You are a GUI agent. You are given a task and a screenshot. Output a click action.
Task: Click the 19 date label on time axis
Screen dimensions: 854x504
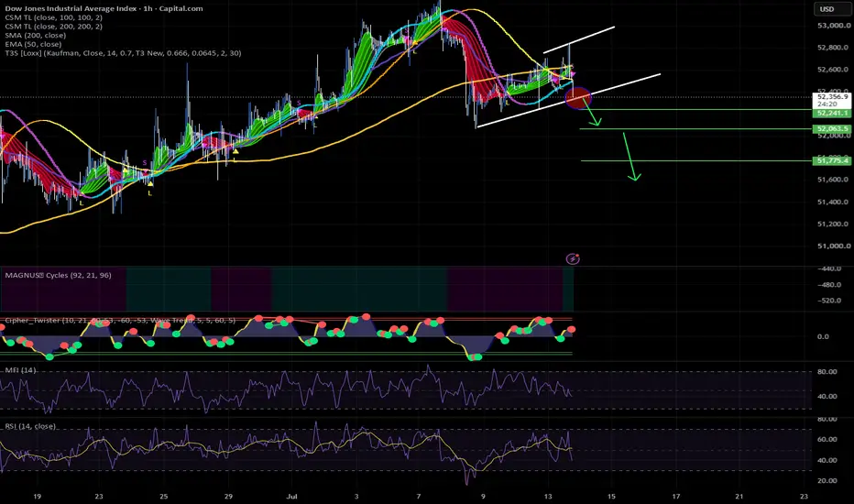[x=37, y=497]
